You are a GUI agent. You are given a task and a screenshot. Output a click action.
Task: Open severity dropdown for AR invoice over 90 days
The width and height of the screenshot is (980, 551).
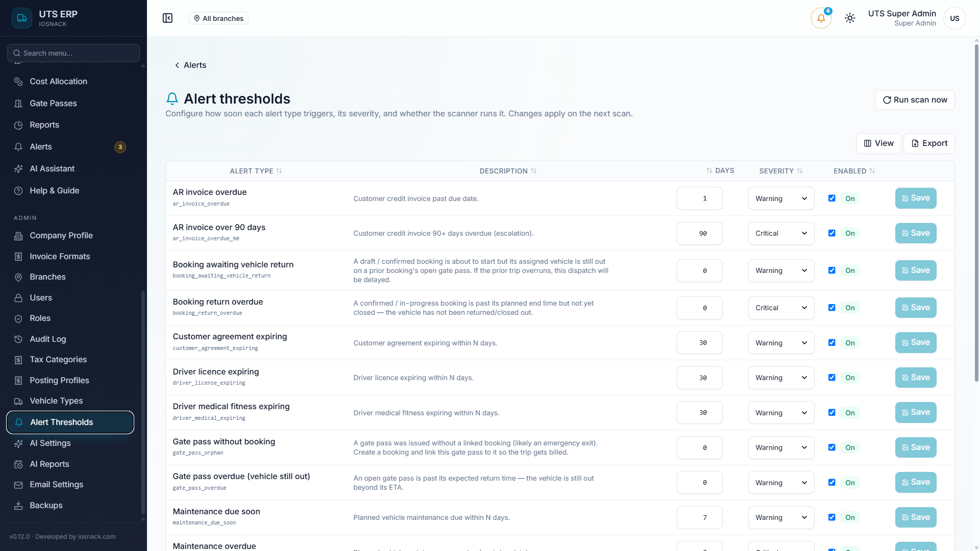[781, 233]
